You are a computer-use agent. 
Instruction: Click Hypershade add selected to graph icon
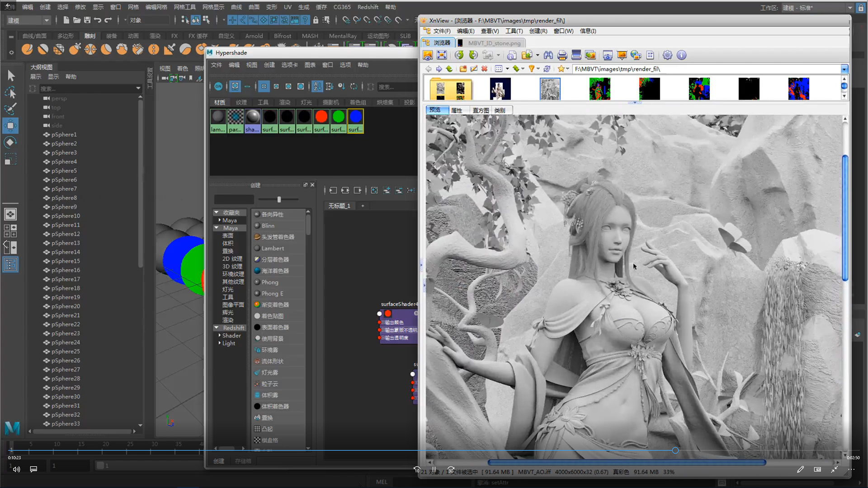pyautogui.click(x=387, y=190)
